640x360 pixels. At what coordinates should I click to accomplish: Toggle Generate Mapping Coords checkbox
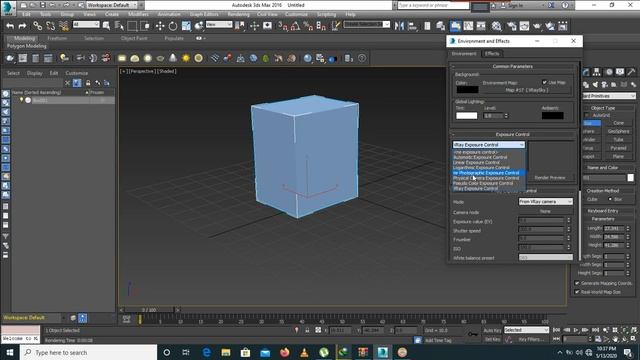(x=577, y=283)
